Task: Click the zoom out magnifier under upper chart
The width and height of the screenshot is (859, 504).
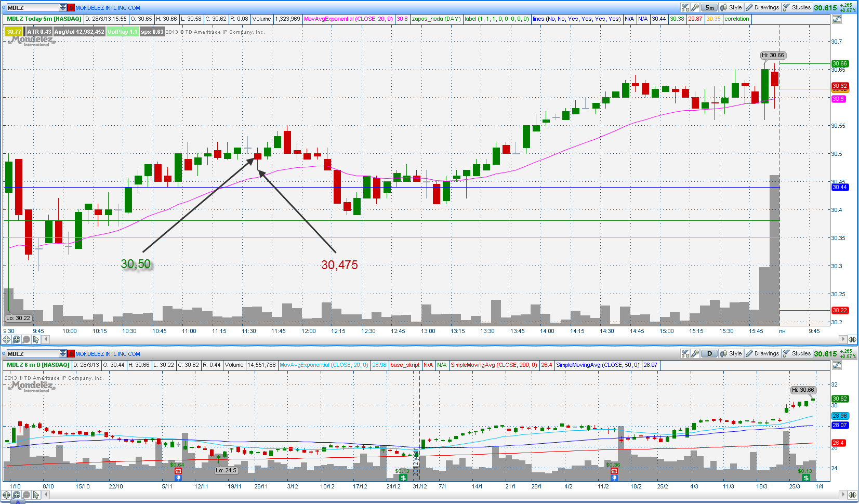Action: [26, 339]
